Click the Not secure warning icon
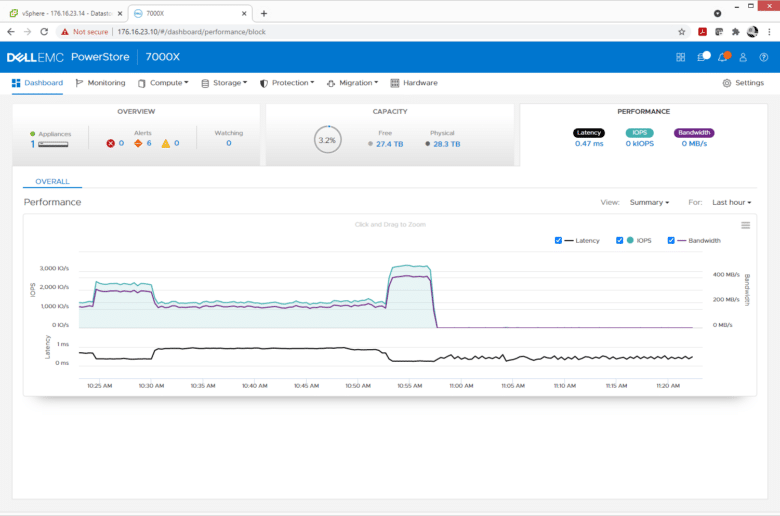Image resolution: width=780 pixels, height=516 pixels. 65,32
